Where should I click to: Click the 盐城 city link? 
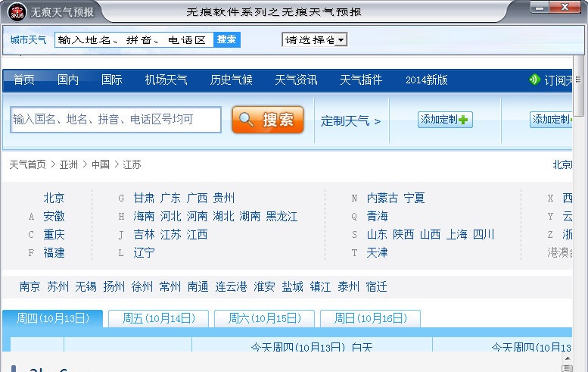(x=293, y=287)
